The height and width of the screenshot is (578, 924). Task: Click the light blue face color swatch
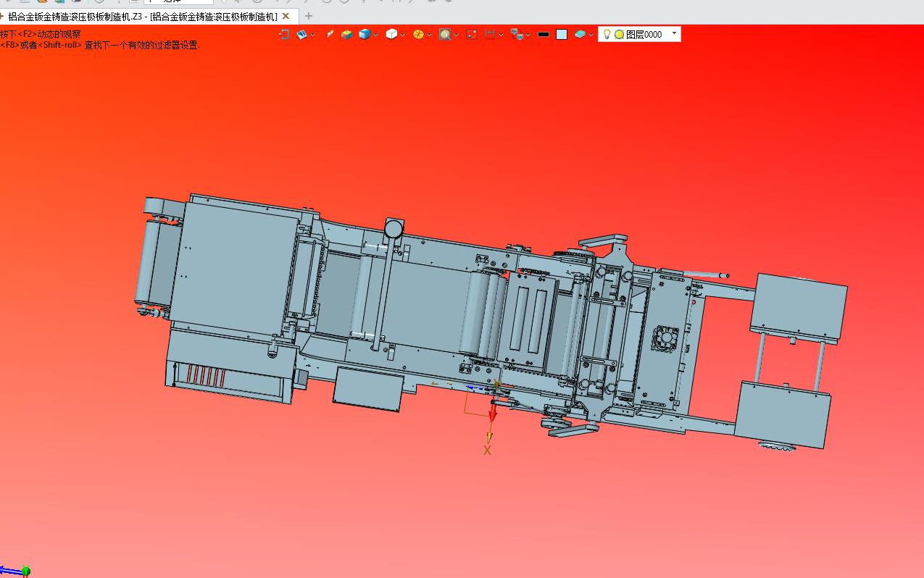(562, 34)
